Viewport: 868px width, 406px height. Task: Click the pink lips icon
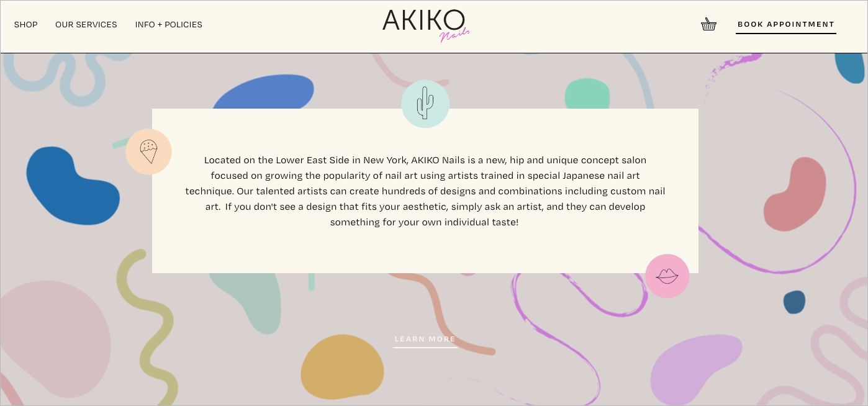(667, 276)
